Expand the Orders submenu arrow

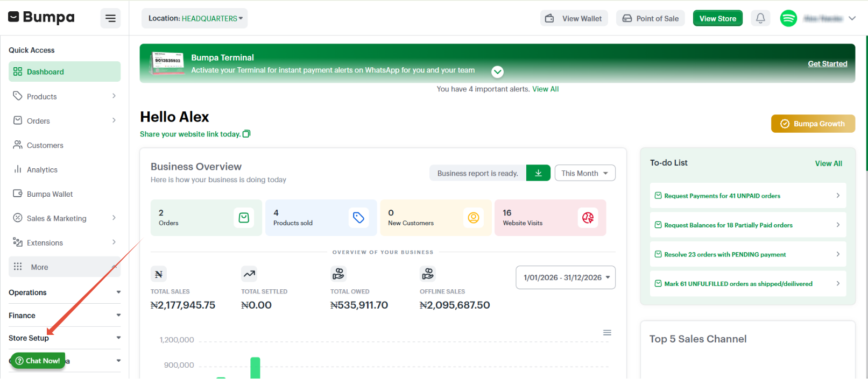click(114, 120)
